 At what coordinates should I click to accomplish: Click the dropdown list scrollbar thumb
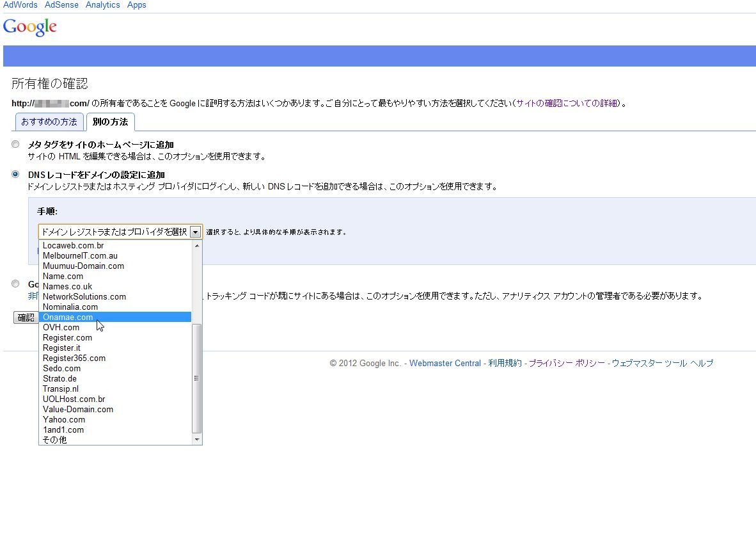coord(197,379)
